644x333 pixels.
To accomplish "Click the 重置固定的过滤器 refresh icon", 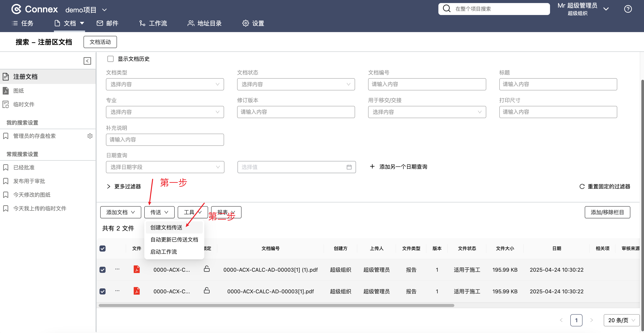I will click(582, 186).
